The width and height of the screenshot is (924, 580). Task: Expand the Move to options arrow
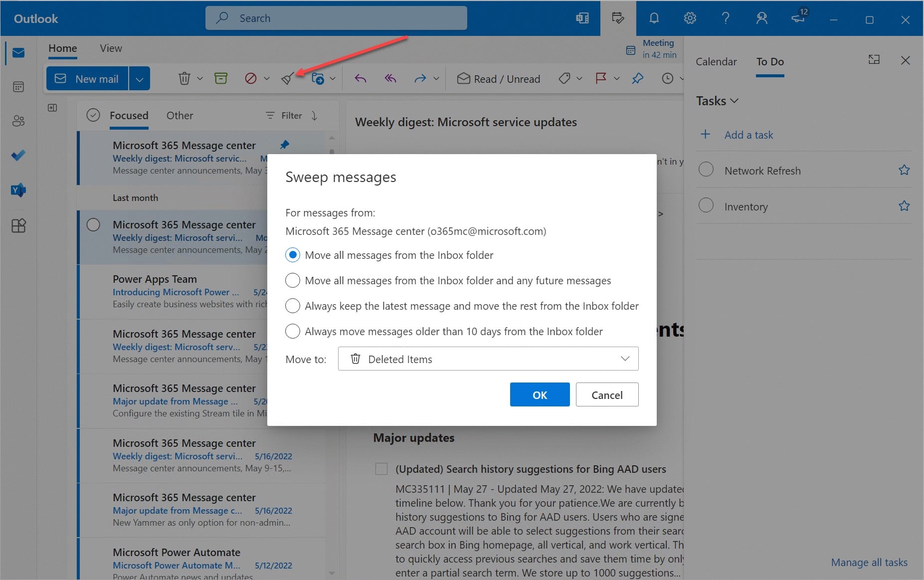(333, 78)
